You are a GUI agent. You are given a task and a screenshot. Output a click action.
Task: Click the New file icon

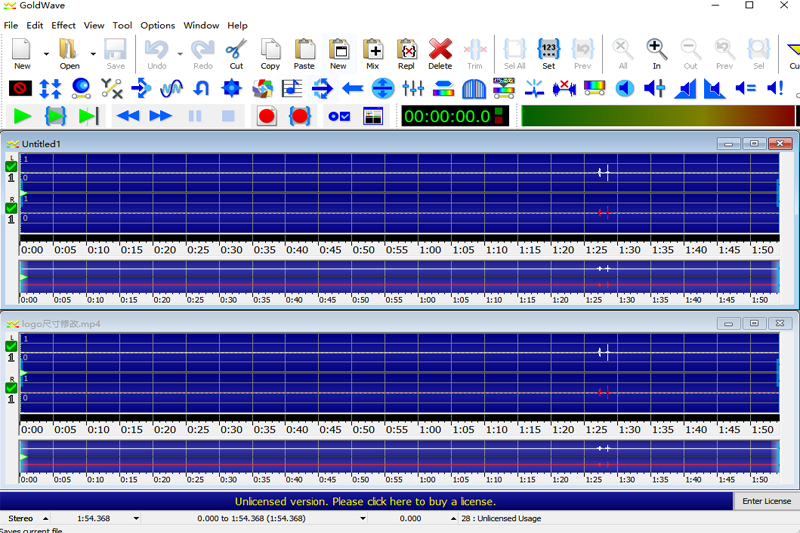click(x=21, y=49)
